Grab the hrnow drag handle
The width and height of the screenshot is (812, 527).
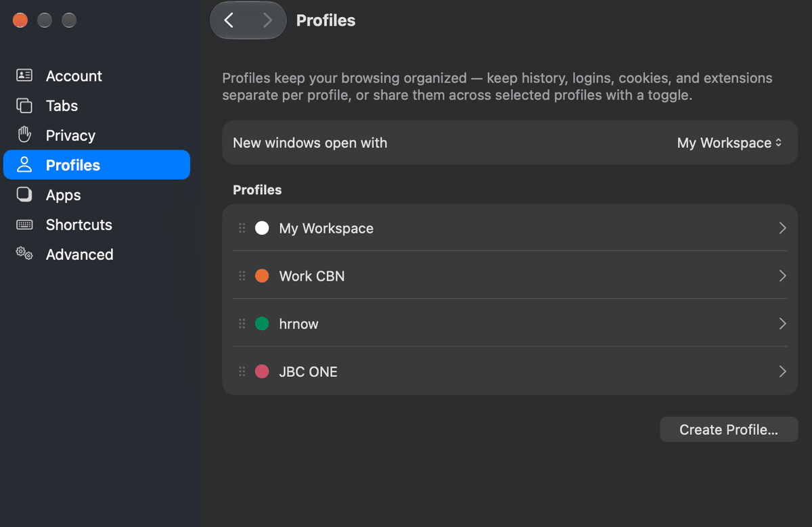click(242, 324)
